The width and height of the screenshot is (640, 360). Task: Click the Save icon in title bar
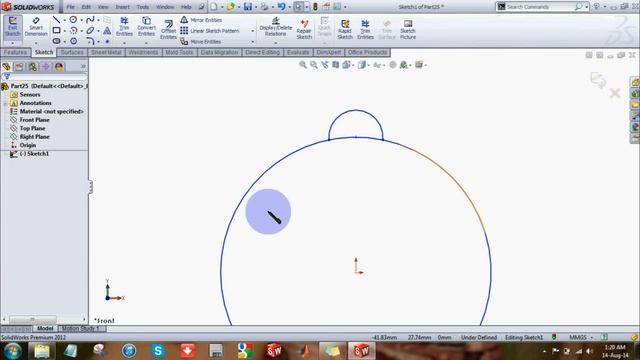coord(248,7)
